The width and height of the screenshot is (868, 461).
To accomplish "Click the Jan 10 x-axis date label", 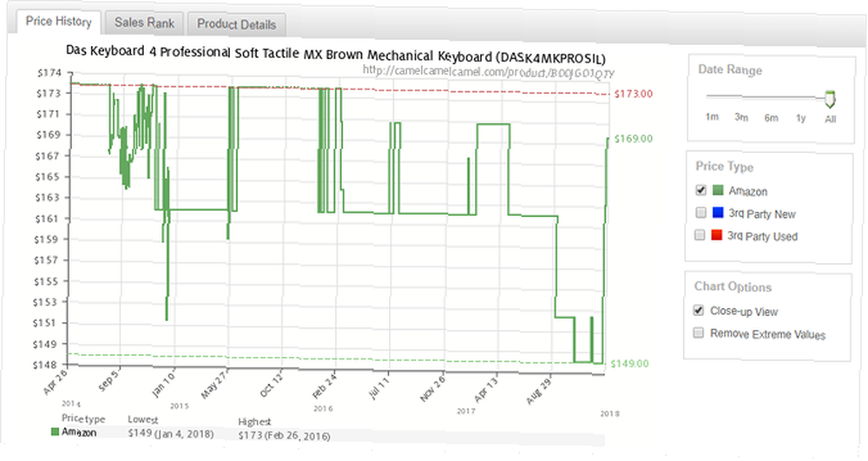I will click(x=163, y=384).
